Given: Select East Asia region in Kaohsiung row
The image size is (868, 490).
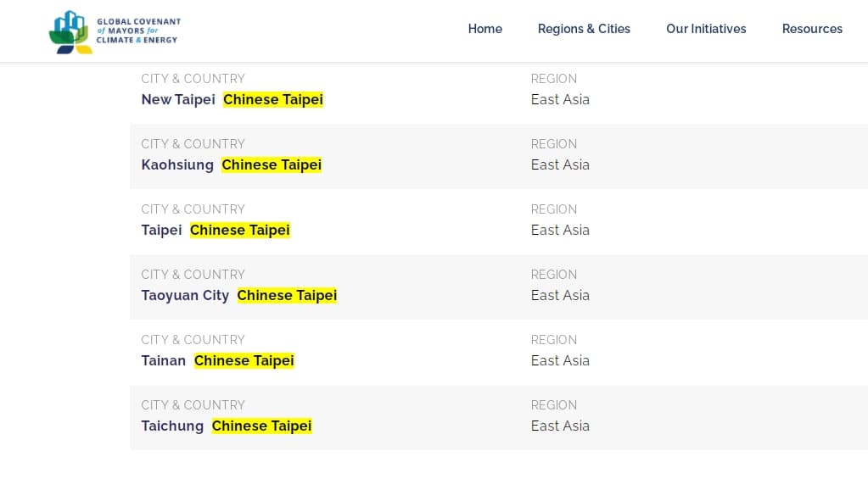Looking at the screenshot, I should [x=560, y=164].
